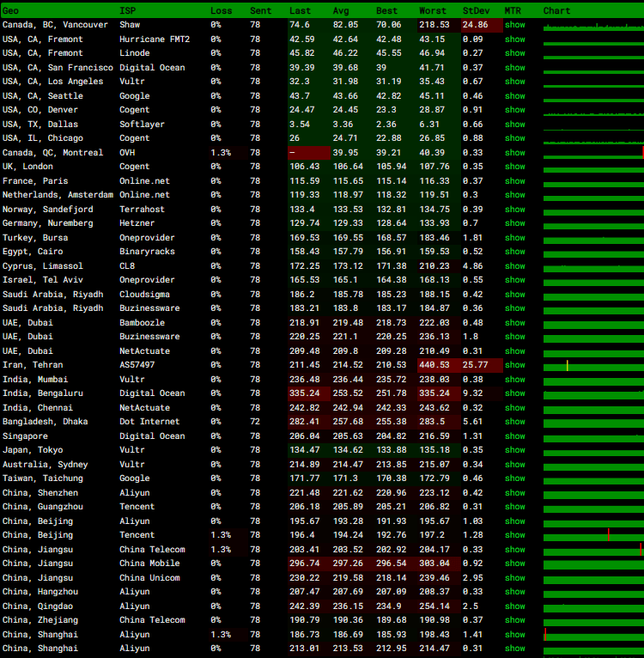Show MTR for Denver Cogent
Image resolution: width=644 pixels, height=658 pixels.
tap(515, 110)
